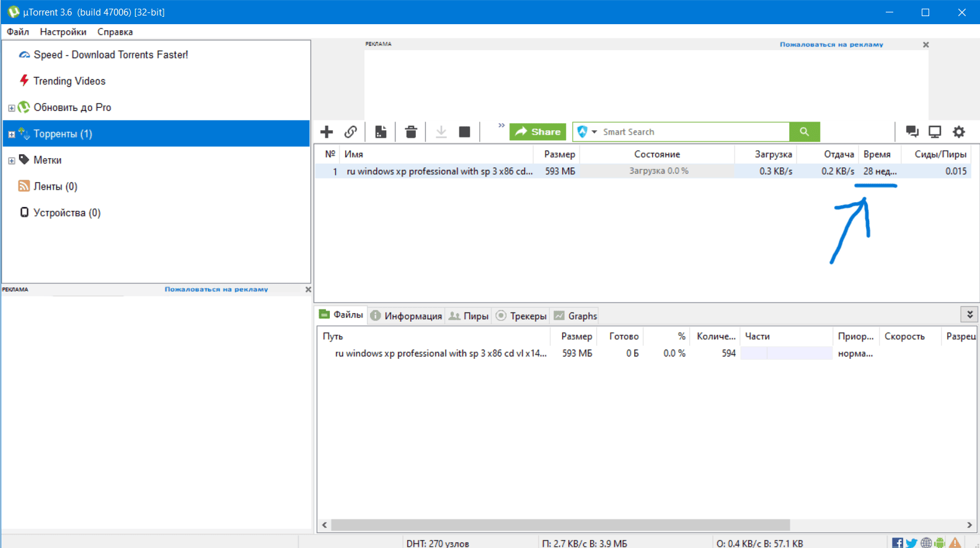Open the search provider shield dropdown
980x548 pixels.
586,131
